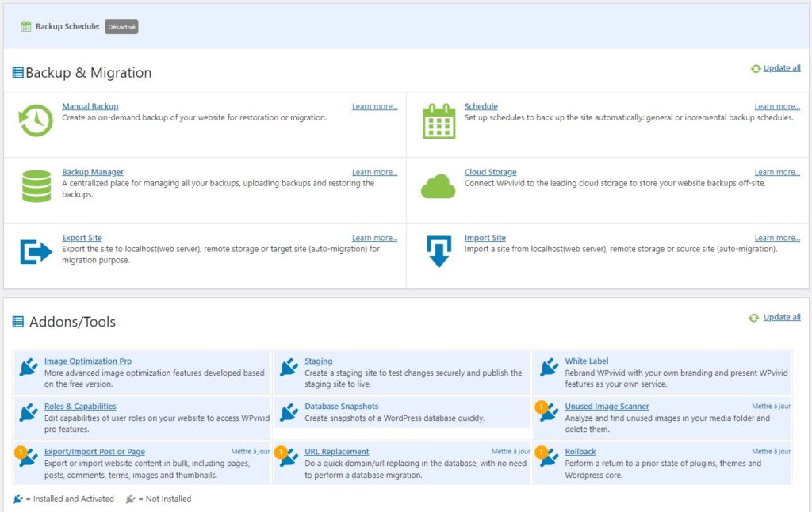Screen dimensions: 812x512
Task: Click the Installed and Activated legend plug icon
Action: 18,499
